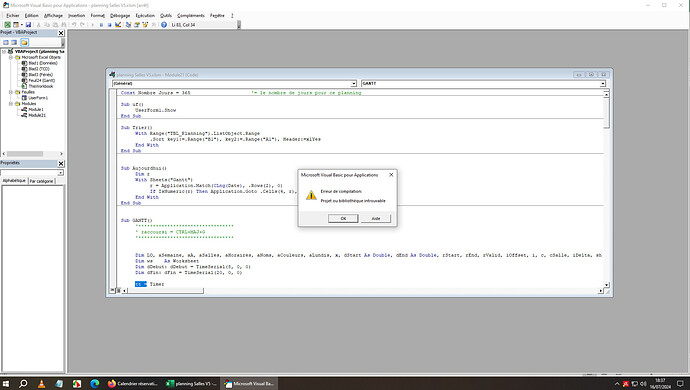Click the blue Help question mark icon

[164, 25]
